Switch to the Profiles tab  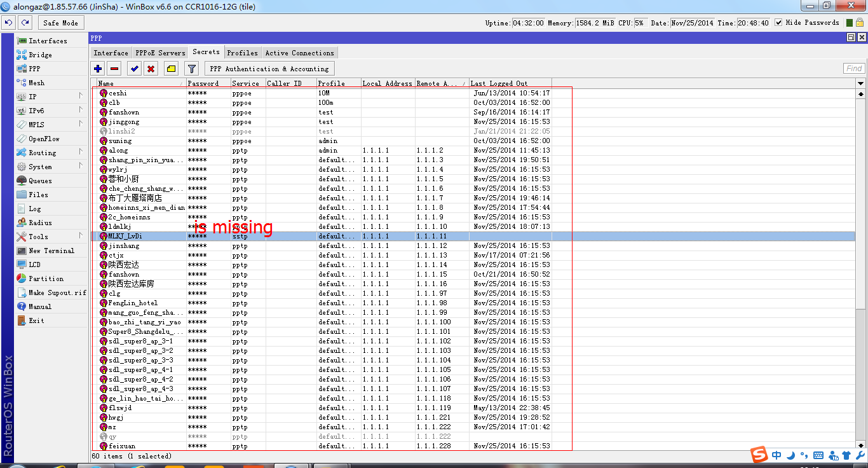243,53
